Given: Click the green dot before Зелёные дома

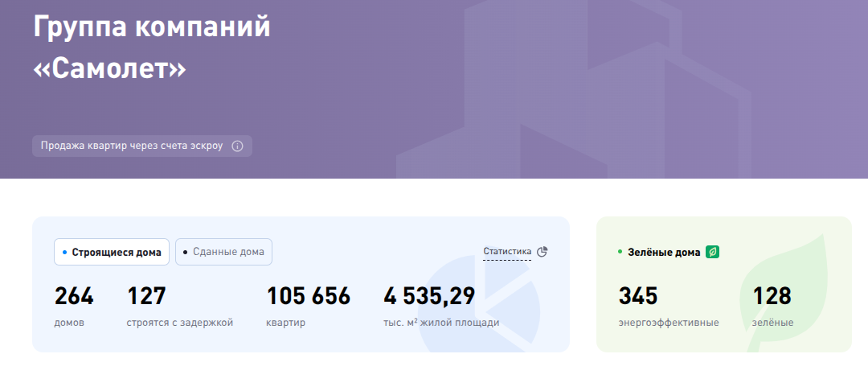Looking at the screenshot, I should coord(620,252).
